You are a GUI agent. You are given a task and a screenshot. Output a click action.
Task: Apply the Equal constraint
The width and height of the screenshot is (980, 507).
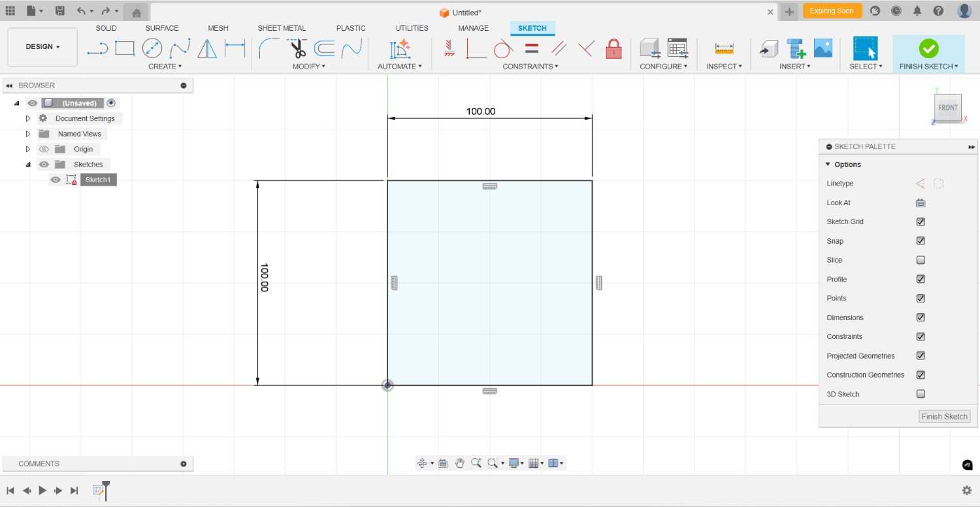pos(532,48)
